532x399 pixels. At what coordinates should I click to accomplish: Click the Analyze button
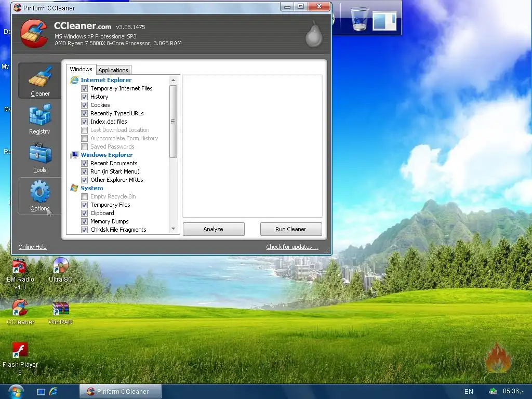pos(214,229)
